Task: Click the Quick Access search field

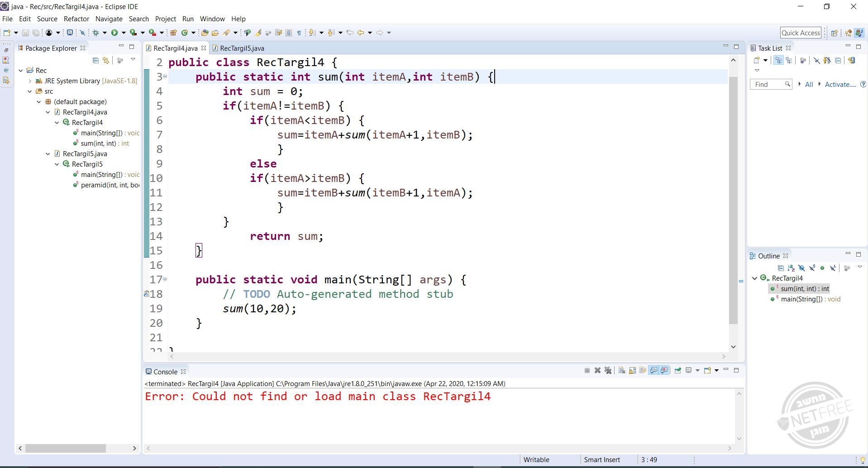Action: (x=801, y=33)
